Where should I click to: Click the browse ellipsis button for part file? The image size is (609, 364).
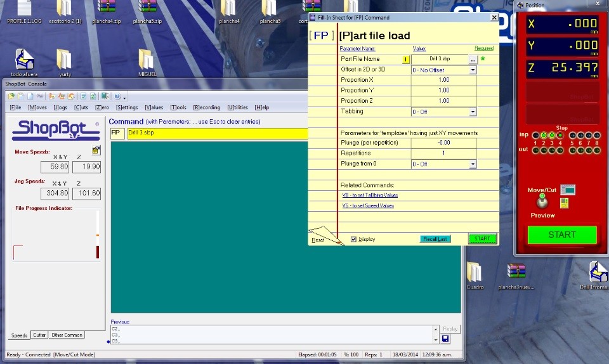(x=472, y=60)
